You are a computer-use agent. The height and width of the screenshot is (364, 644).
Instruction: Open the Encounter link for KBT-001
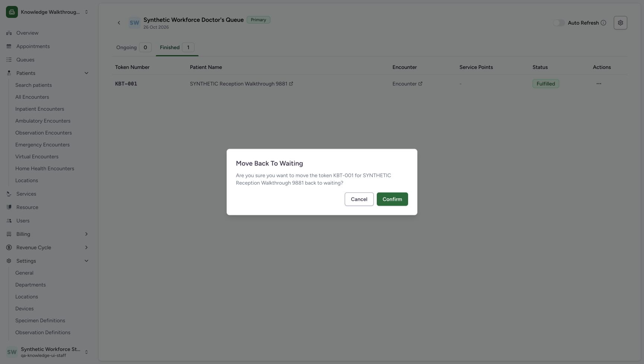(407, 84)
